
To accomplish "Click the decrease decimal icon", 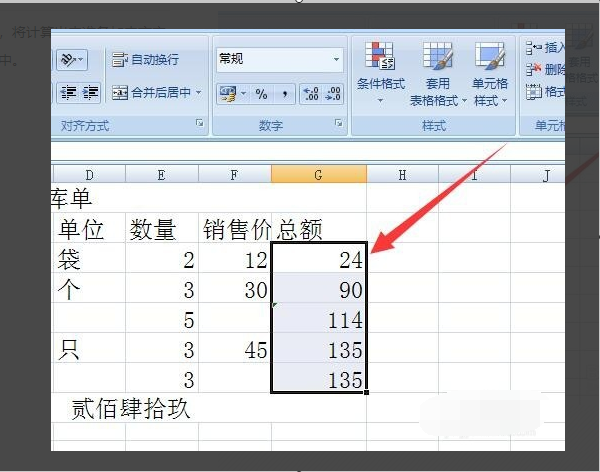I will coord(333,94).
